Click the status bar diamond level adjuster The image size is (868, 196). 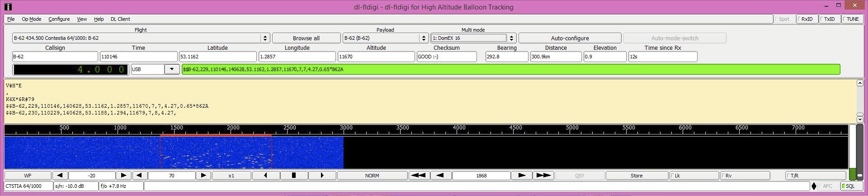coord(814,186)
